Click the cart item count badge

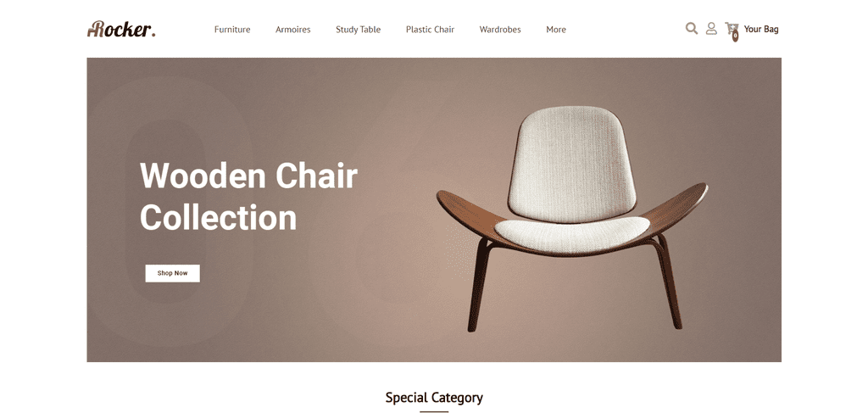(x=735, y=36)
